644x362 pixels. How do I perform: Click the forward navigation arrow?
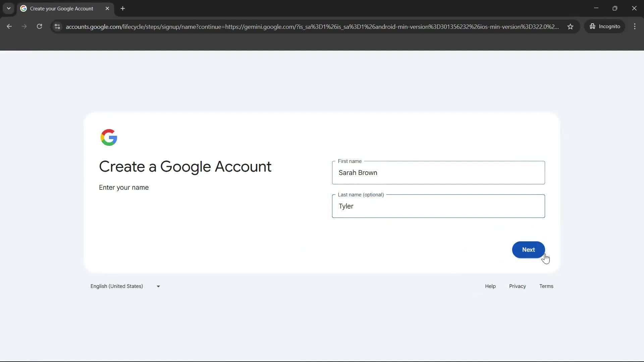point(24,26)
